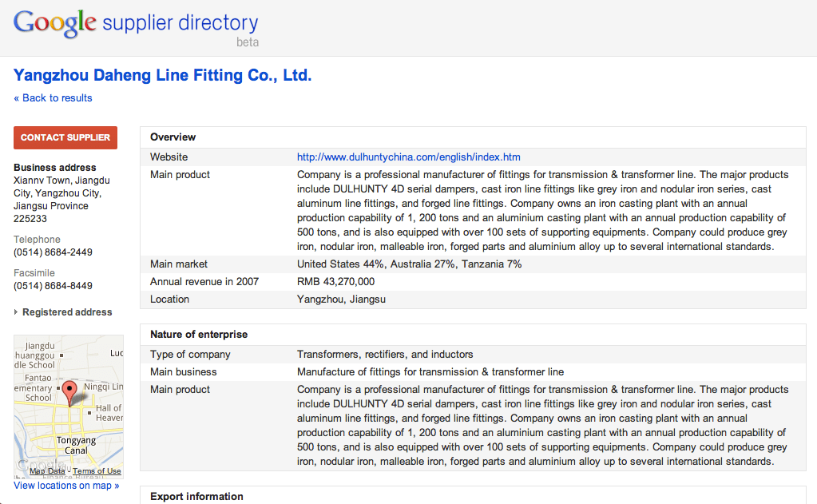The image size is (817, 504).
Task: Click the Google logo in the header
Action: tap(55, 22)
